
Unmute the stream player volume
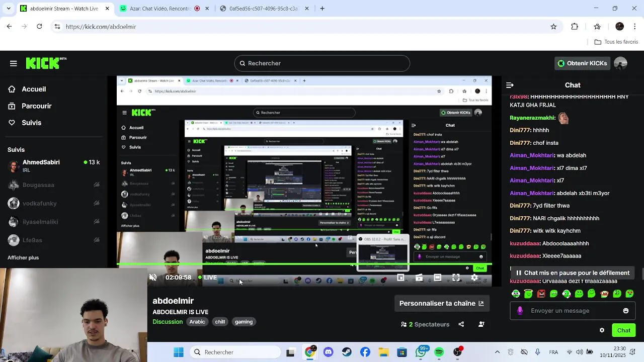[x=153, y=278]
